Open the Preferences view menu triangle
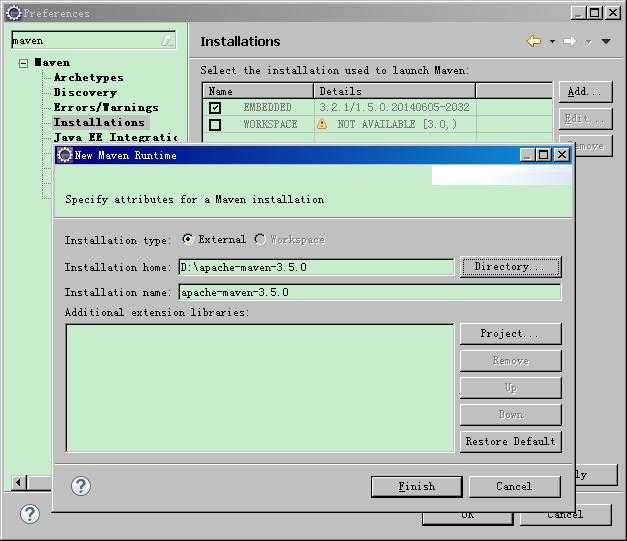The height and width of the screenshot is (541, 627). 606,42
